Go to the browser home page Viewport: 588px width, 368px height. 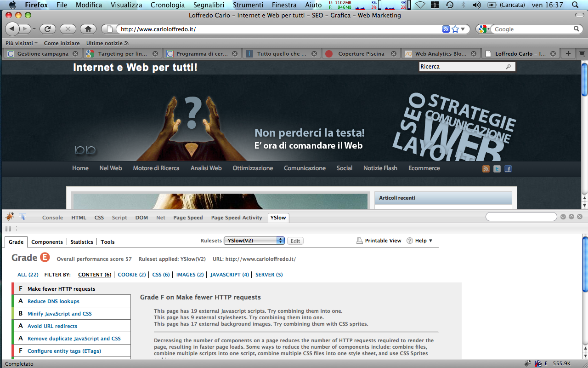click(88, 29)
